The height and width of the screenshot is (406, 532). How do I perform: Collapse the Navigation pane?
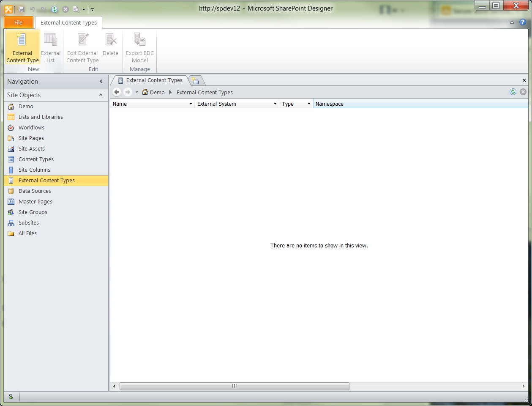[101, 81]
